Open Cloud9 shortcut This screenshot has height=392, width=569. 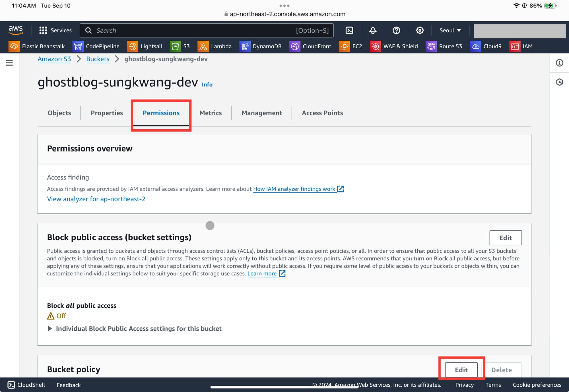point(486,46)
